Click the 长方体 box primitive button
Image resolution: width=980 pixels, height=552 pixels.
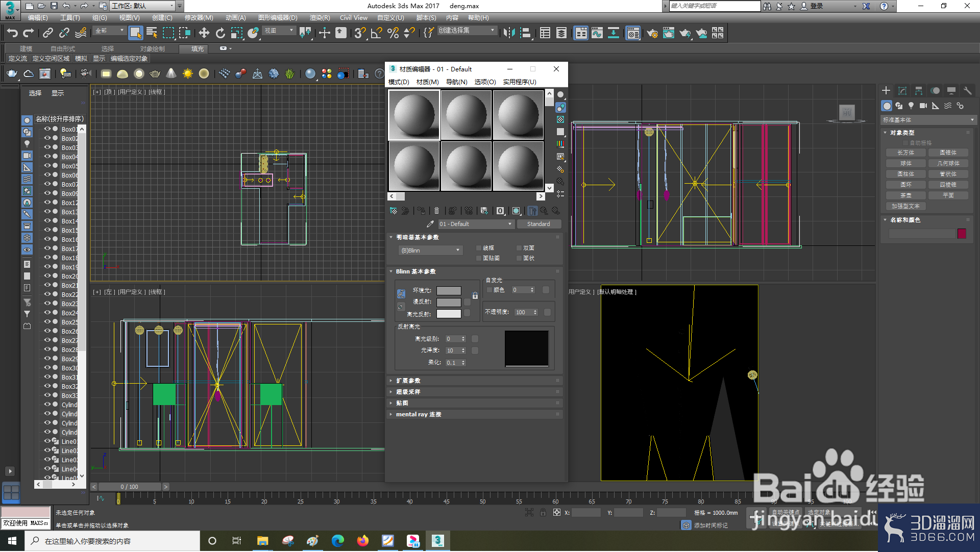point(906,153)
